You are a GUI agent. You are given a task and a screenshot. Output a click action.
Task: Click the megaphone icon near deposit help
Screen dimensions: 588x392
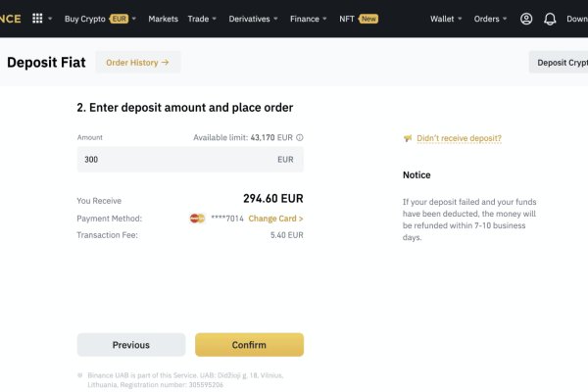point(408,138)
